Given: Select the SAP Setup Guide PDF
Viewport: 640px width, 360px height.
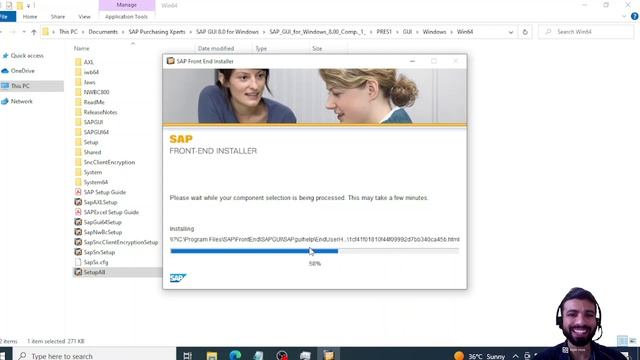Looking at the screenshot, I should pos(104,192).
